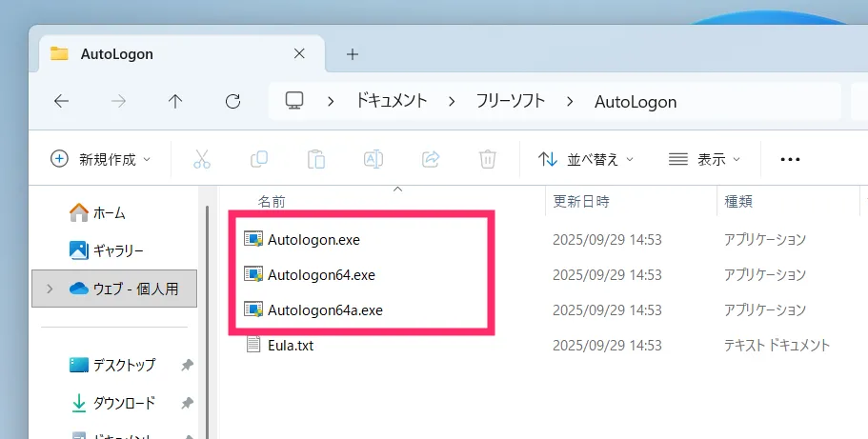This screenshot has height=439, width=868.
Task: Open the 並べ替え sort dropdown
Action: [586, 159]
